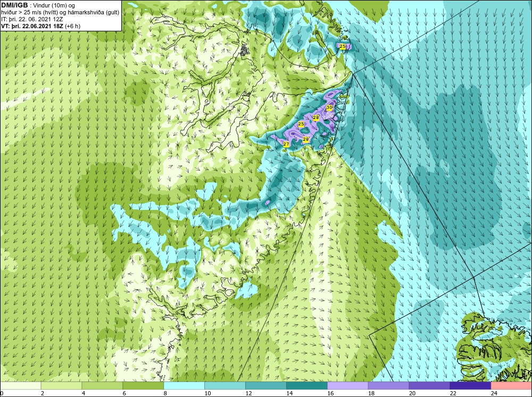Click the legend scale number 8
The image size is (532, 397).
165,393
